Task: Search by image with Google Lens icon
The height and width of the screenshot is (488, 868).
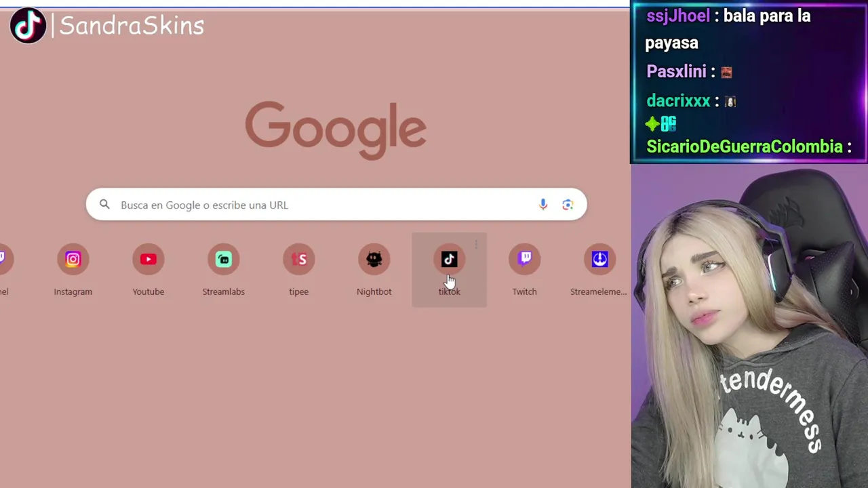Action: [568, 205]
